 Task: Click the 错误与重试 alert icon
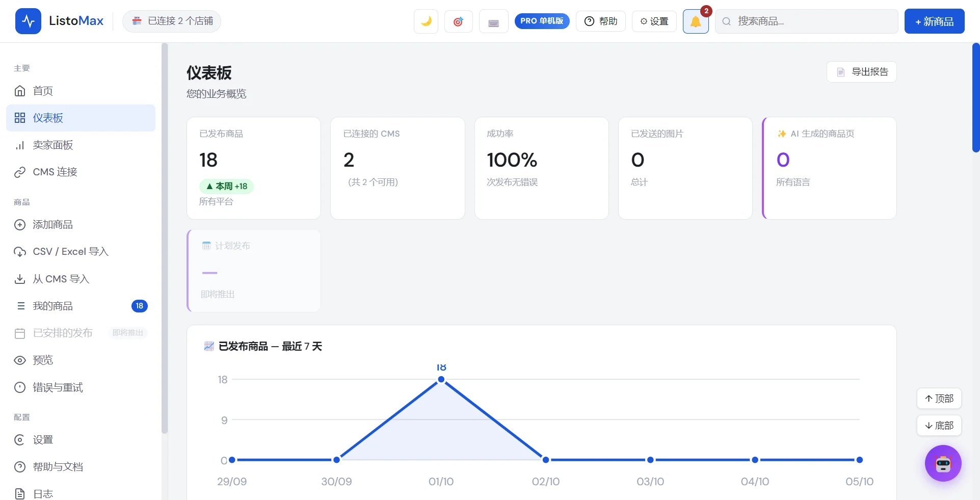click(20, 387)
